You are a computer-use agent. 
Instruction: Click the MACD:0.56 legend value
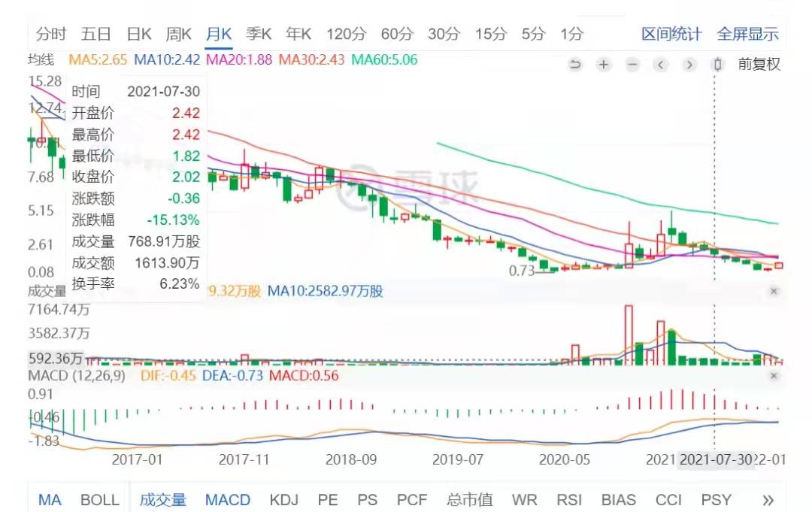pos(304,376)
